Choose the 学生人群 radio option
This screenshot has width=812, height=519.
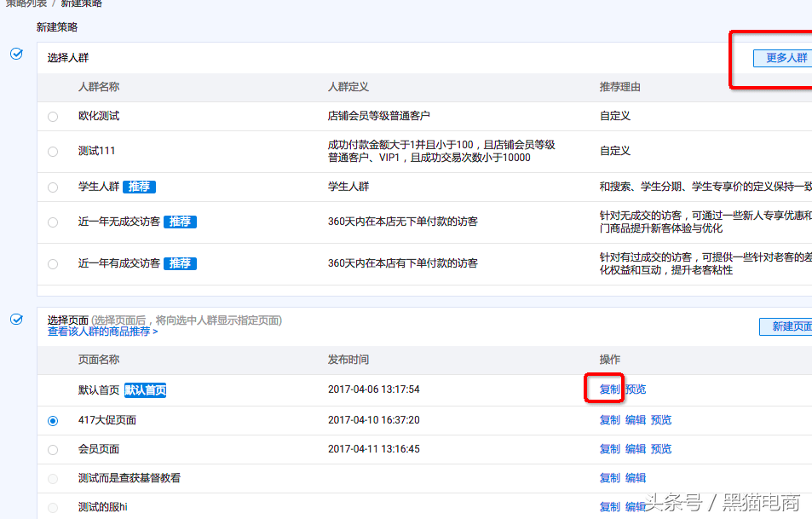pos(53,187)
